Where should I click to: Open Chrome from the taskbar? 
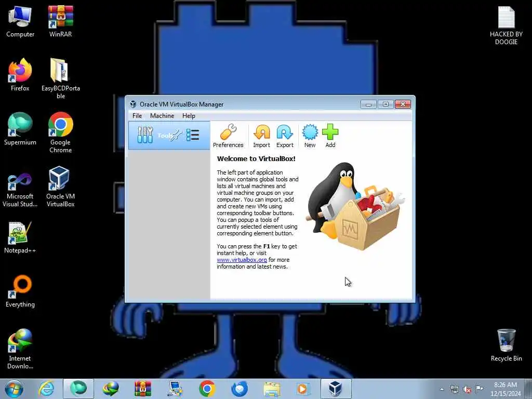(207, 389)
